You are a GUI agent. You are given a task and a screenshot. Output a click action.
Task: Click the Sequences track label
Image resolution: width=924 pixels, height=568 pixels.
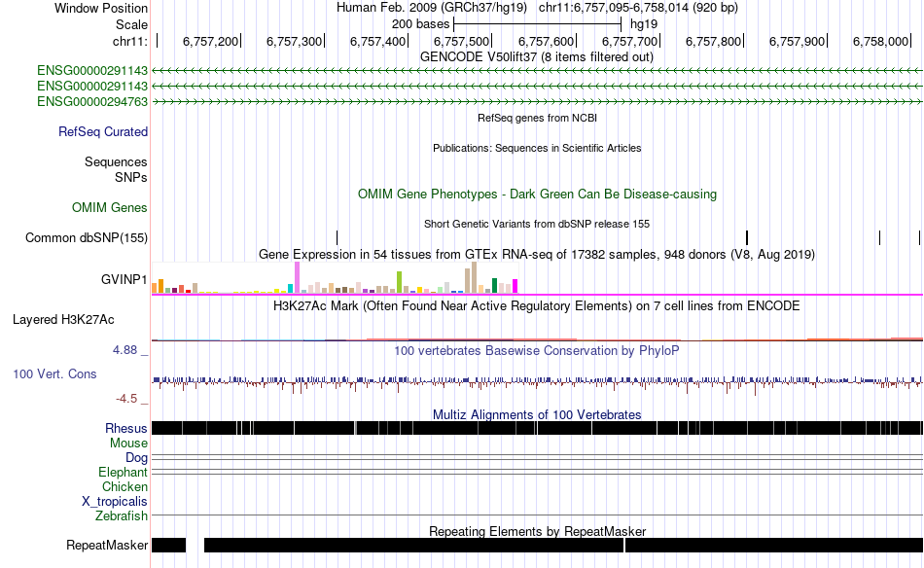116,162
